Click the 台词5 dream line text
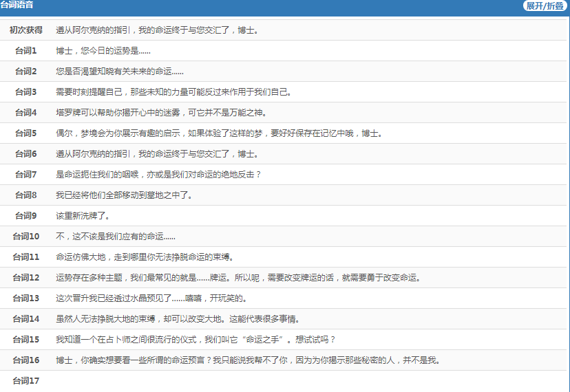Image resolution: width=570 pixels, height=392 pixels. point(219,133)
